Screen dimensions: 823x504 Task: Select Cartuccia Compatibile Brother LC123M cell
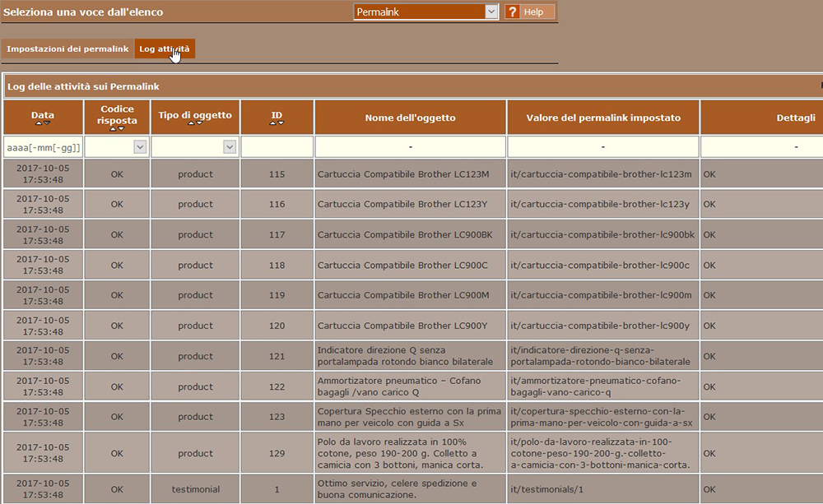click(411, 174)
